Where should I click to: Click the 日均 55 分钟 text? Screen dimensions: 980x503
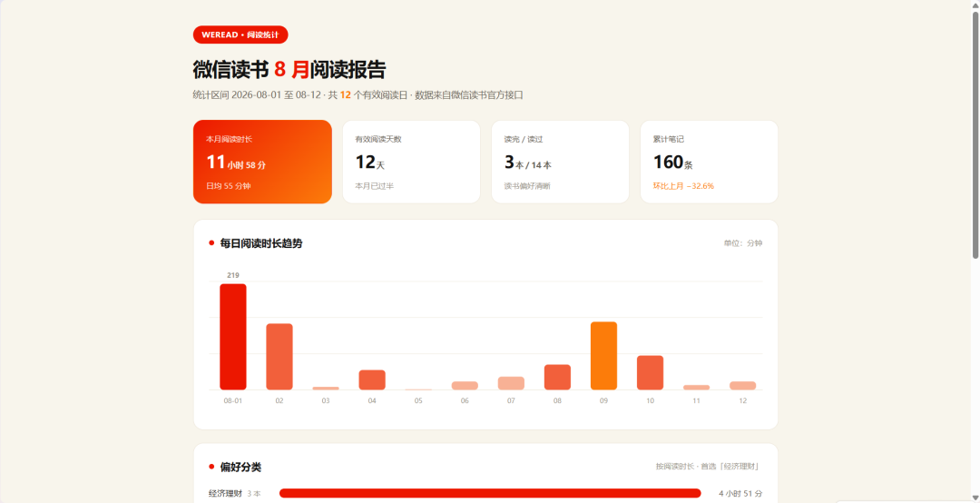click(x=228, y=186)
